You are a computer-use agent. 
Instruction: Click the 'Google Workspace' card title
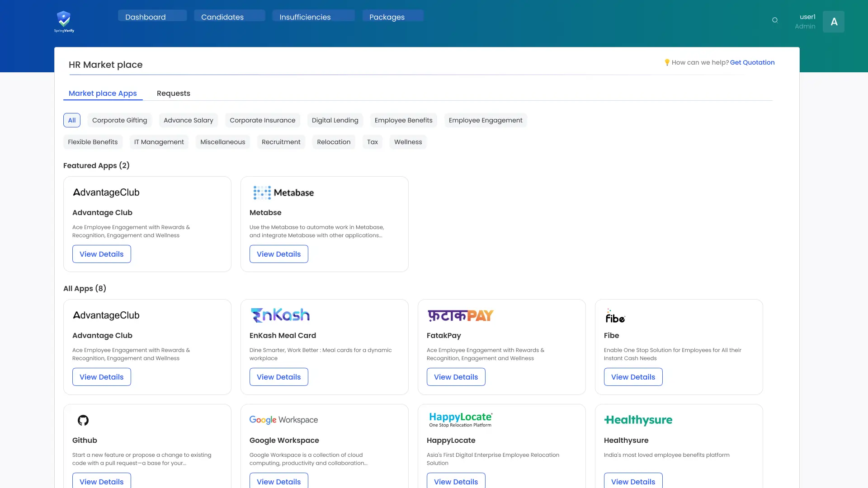pyautogui.click(x=284, y=441)
